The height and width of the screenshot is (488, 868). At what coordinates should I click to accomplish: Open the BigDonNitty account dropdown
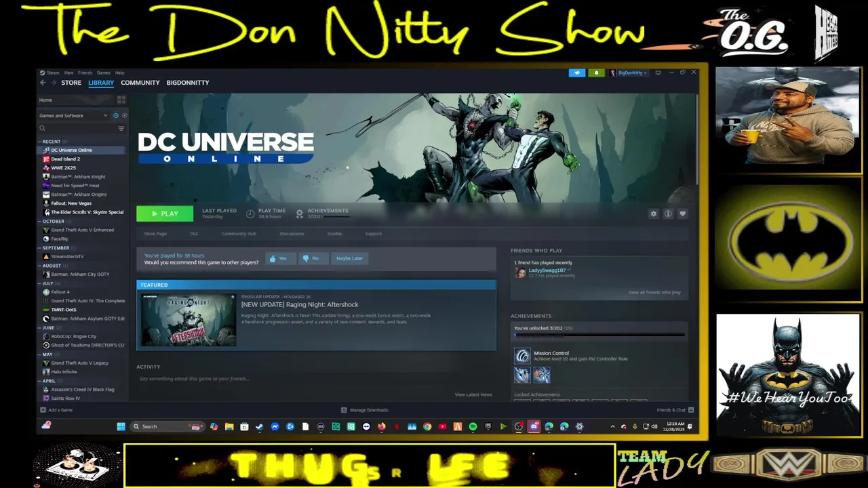click(x=629, y=73)
